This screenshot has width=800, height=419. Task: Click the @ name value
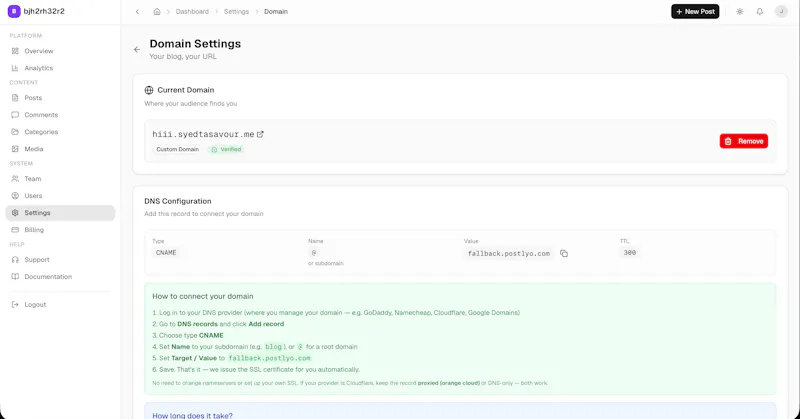[314, 253]
